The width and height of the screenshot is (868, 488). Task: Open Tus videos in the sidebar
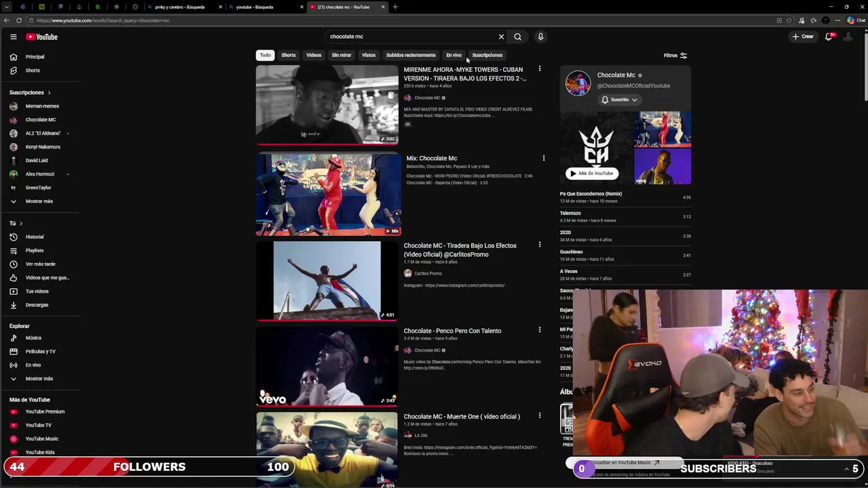pyautogui.click(x=37, y=291)
